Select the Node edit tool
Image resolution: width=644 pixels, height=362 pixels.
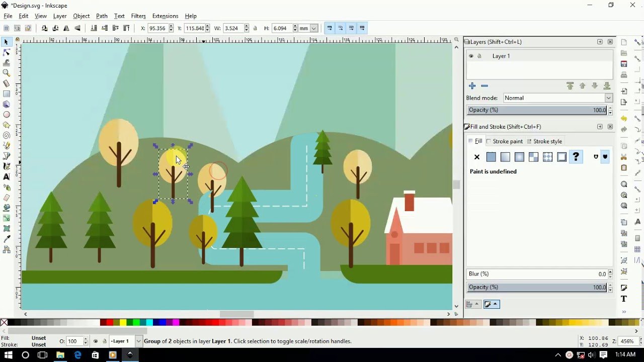pos(7,52)
